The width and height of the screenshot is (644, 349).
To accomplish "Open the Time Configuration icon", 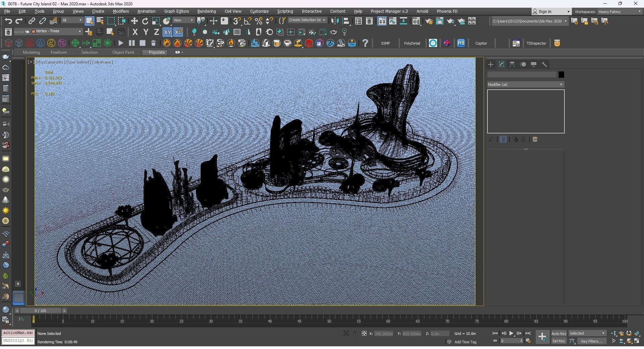I will pos(528,341).
